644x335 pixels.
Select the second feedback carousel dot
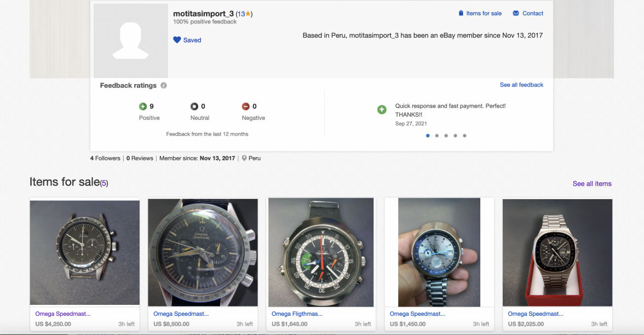pos(437,136)
